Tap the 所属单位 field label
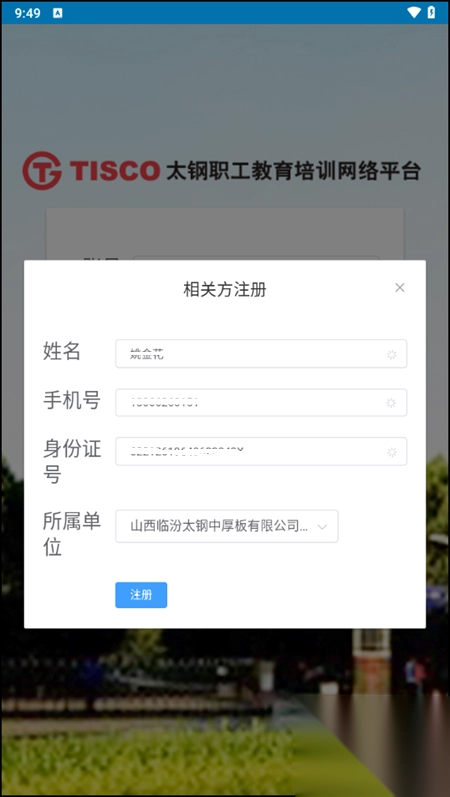Image resolution: width=450 pixels, height=797 pixels. point(72,535)
